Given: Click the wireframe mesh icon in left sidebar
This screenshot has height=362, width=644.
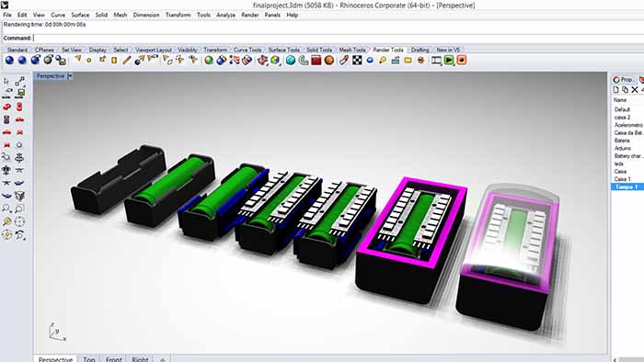Looking at the screenshot, I should pyautogui.click(x=19, y=196).
